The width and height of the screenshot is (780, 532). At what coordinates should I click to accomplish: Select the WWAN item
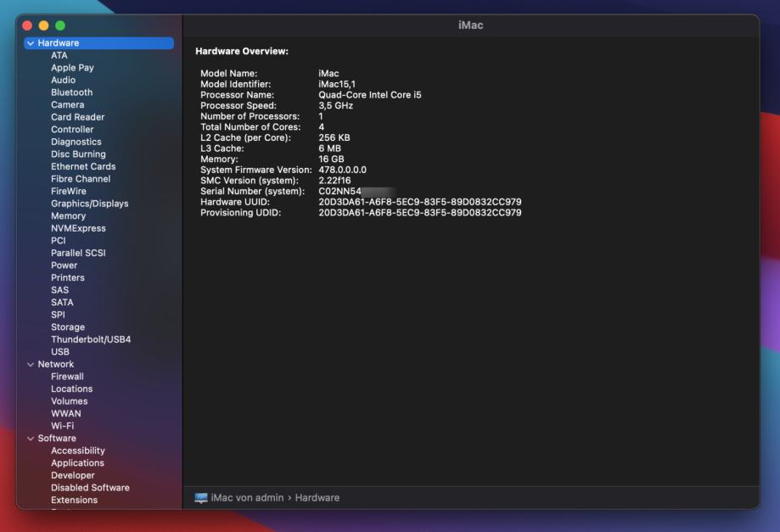65,414
